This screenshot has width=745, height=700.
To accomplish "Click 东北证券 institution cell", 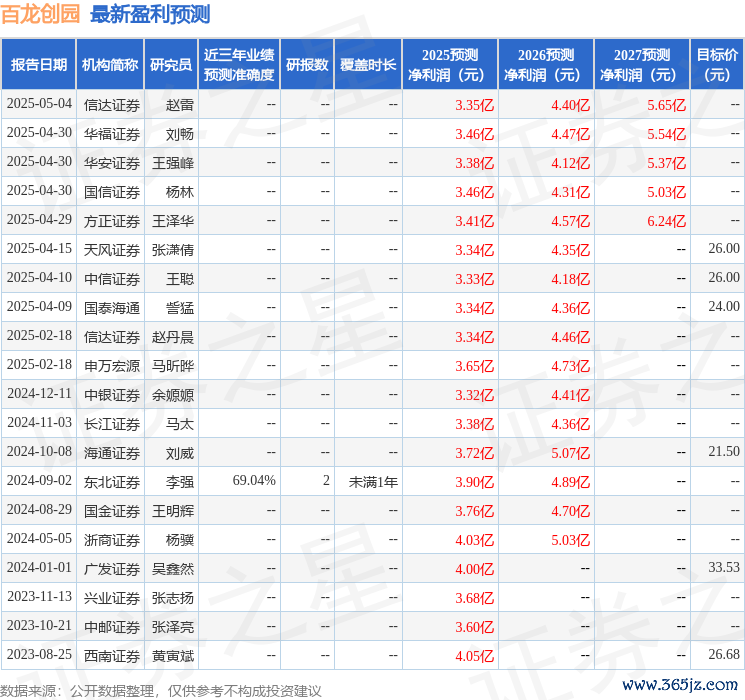I will pyautogui.click(x=112, y=482).
